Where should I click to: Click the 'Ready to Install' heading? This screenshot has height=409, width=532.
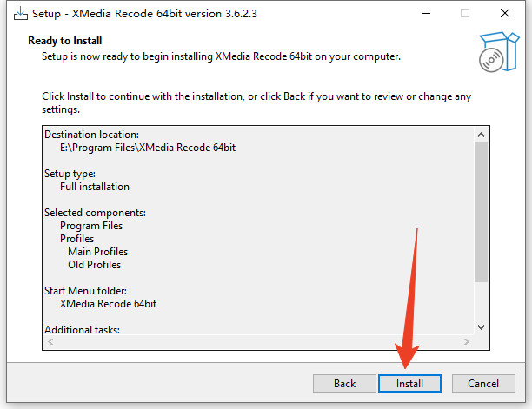point(64,41)
